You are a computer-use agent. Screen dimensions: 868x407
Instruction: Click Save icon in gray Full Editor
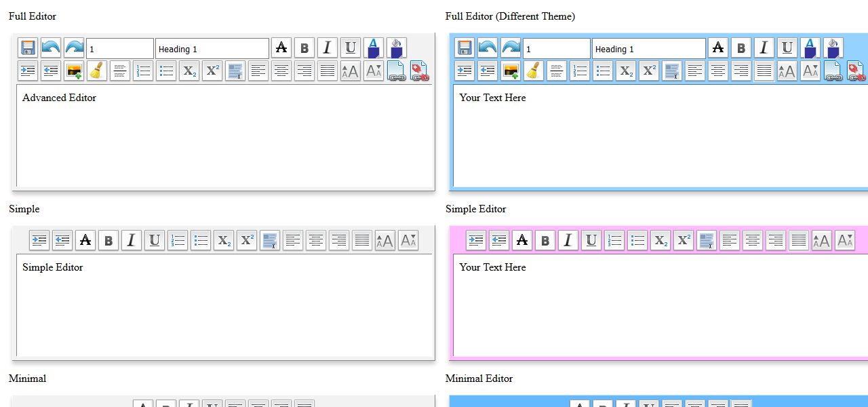(x=28, y=48)
